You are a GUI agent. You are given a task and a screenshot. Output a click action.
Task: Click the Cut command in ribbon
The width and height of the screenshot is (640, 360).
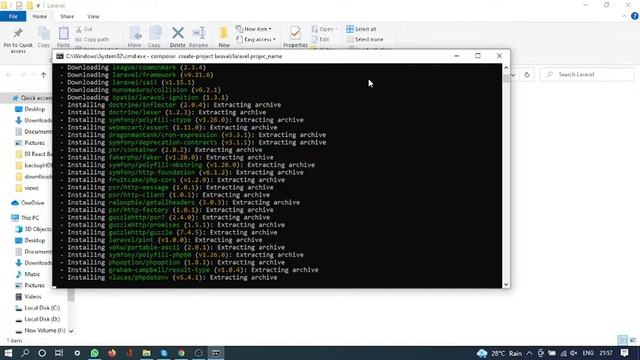click(x=84, y=29)
